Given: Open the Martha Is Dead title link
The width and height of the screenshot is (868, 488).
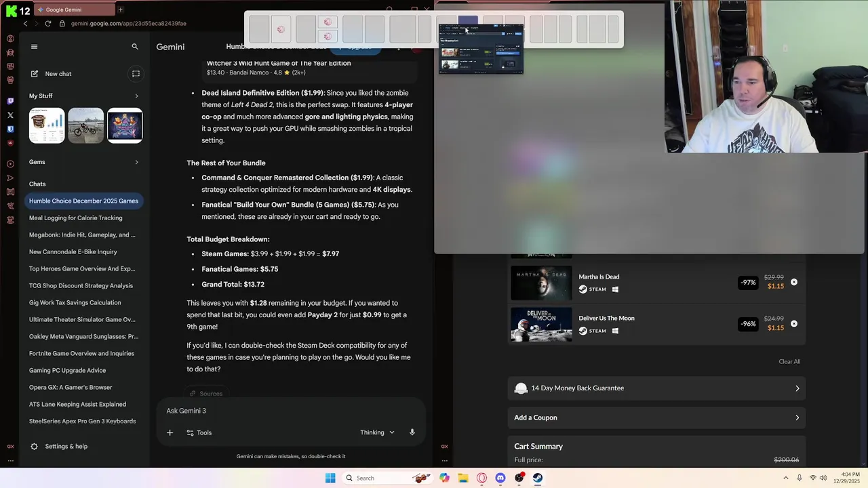Looking at the screenshot, I should point(599,277).
